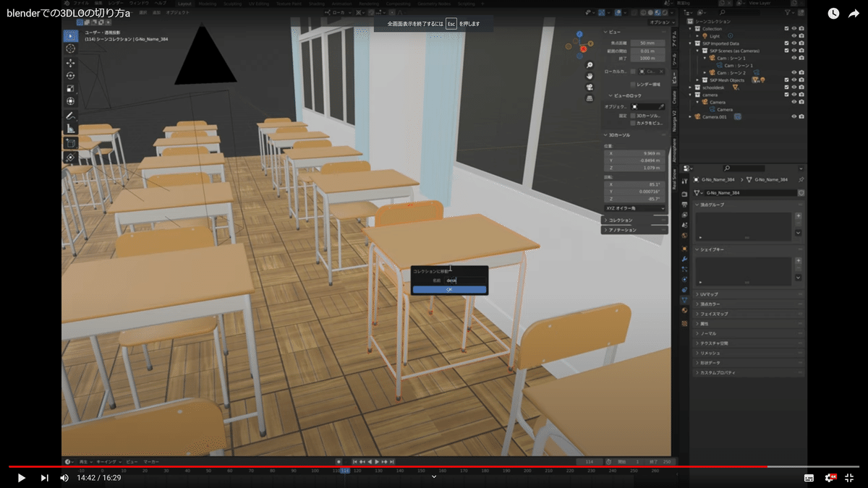Switch to the ツール sidebar tab
The height and width of the screenshot is (488, 868).
pyautogui.click(x=675, y=59)
